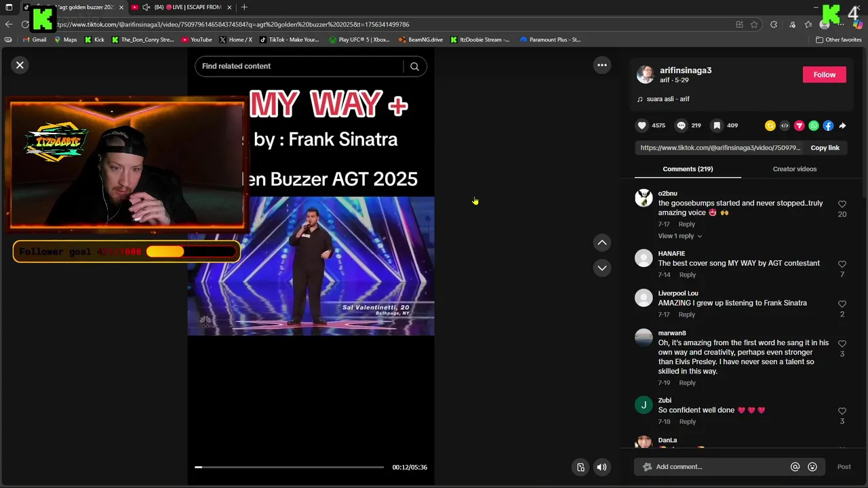Mute the video using the speaker icon

tap(601, 467)
